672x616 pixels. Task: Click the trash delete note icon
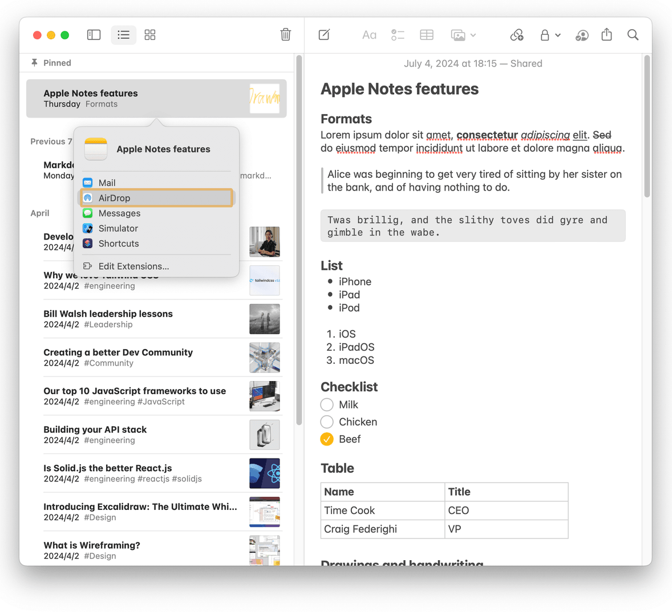click(x=286, y=35)
